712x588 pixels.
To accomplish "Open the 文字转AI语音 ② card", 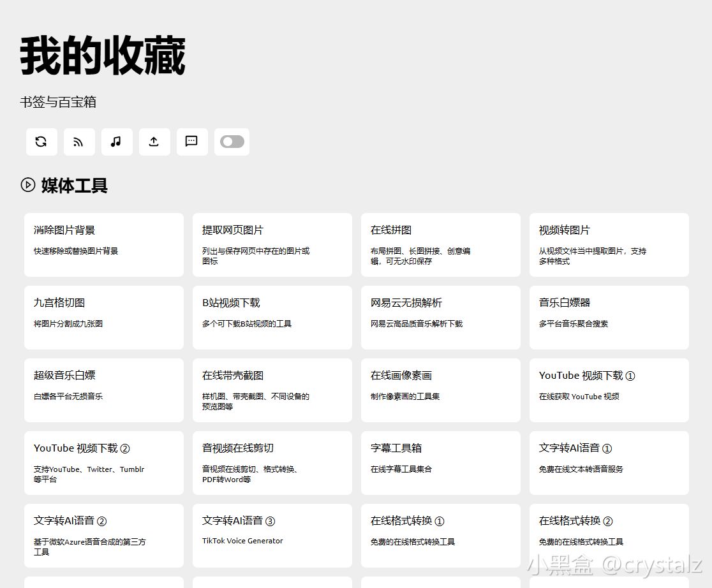I will [x=104, y=535].
